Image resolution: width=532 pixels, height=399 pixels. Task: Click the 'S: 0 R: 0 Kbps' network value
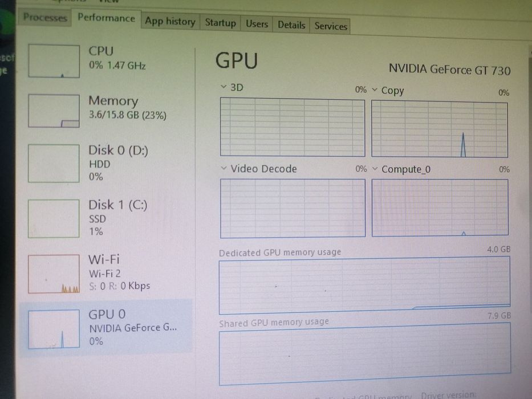120,286
